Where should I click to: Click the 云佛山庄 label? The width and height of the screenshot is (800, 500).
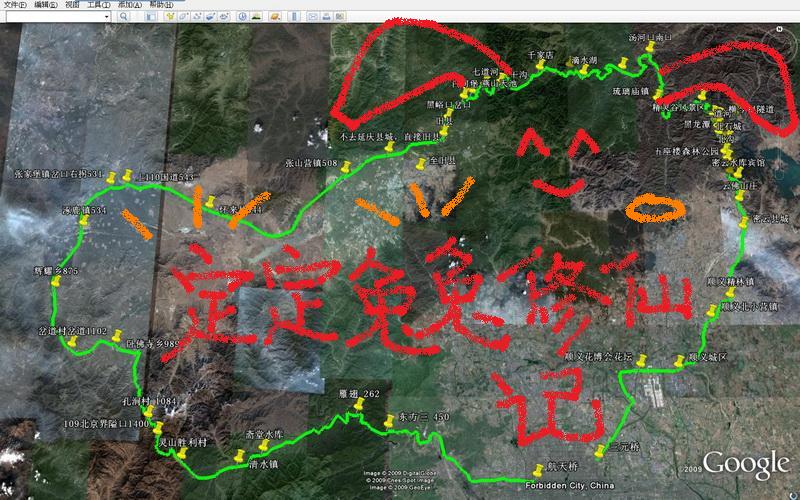point(739,186)
